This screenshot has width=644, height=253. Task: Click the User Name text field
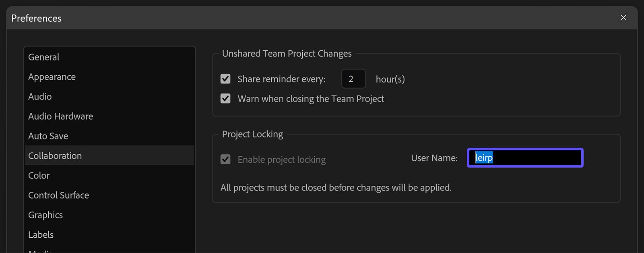point(524,158)
